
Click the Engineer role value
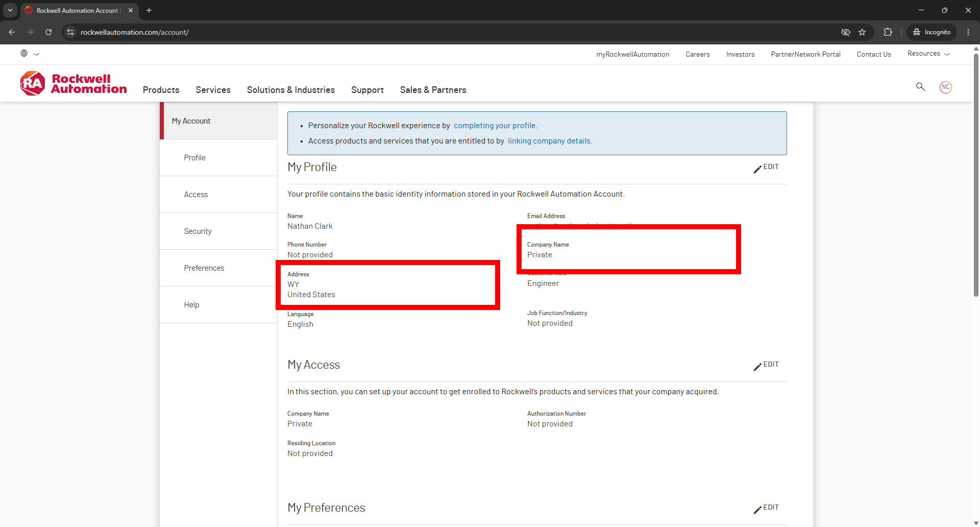[543, 283]
